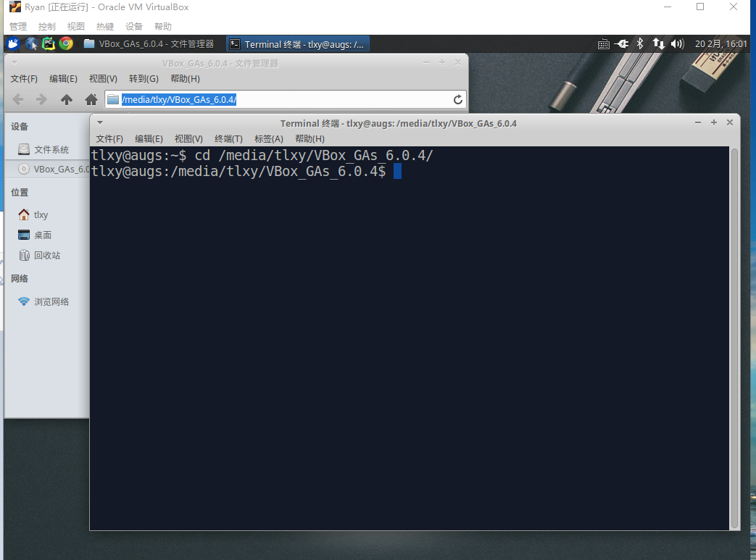Image resolution: width=756 pixels, height=560 pixels.
Task: Open 浏览网络 browse network in sidebar
Action: [x=47, y=301]
